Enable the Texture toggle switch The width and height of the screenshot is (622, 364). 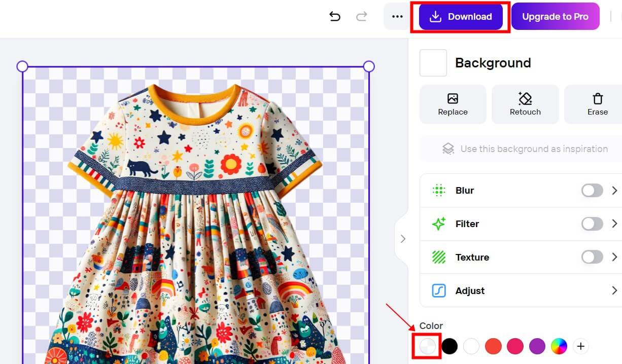point(592,257)
